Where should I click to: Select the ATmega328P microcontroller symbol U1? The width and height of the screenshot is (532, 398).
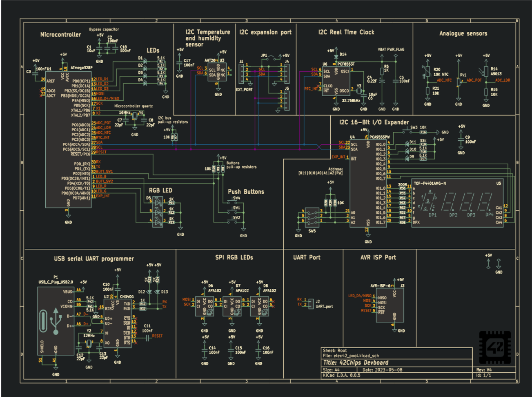coord(68,139)
